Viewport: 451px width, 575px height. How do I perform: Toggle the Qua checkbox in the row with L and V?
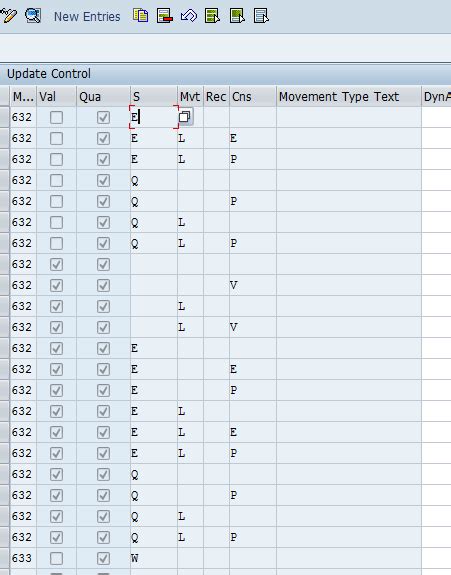coord(103,327)
